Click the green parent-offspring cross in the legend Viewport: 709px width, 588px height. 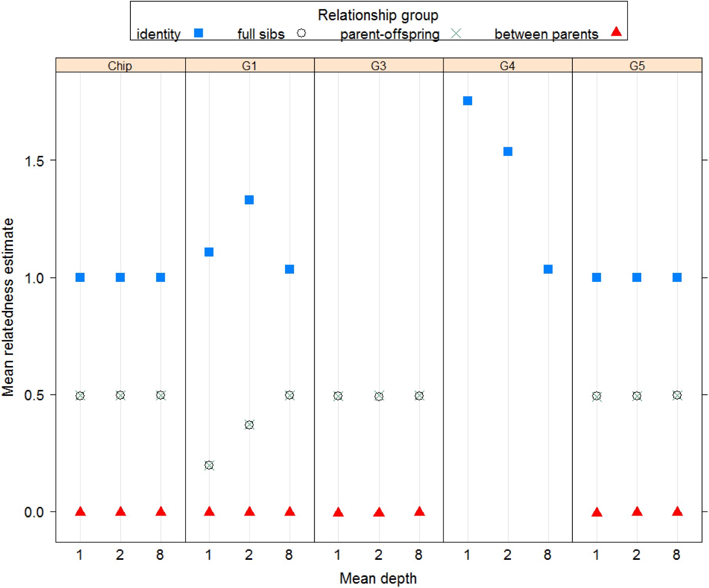click(x=456, y=34)
